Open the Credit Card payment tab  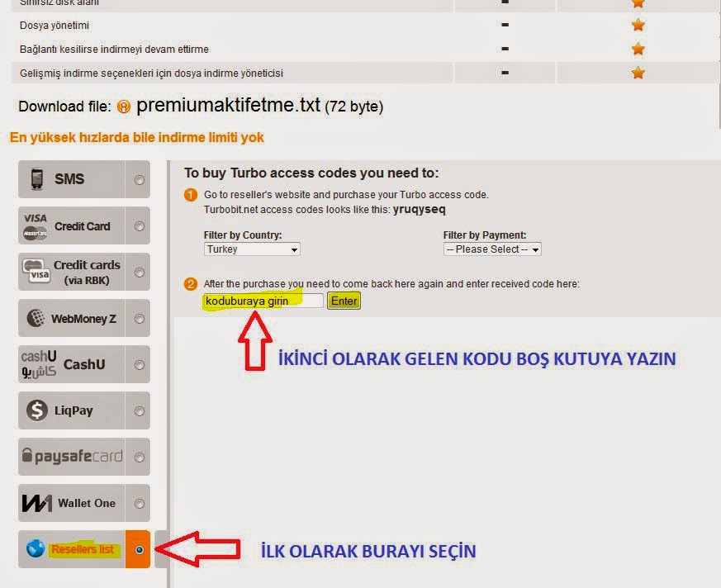tap(84, 225)
